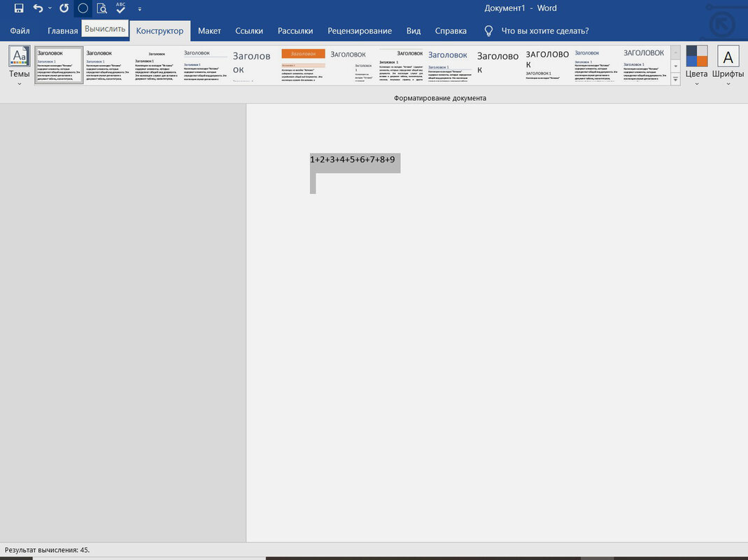Expand the document formatting gallery fully
This screenshot has height=560, width=748.
[675, 80]
